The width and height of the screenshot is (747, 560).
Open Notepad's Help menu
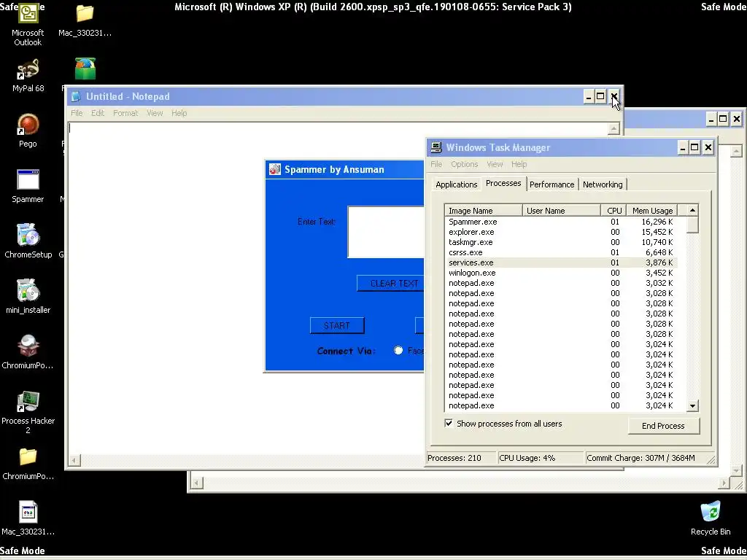179,113
